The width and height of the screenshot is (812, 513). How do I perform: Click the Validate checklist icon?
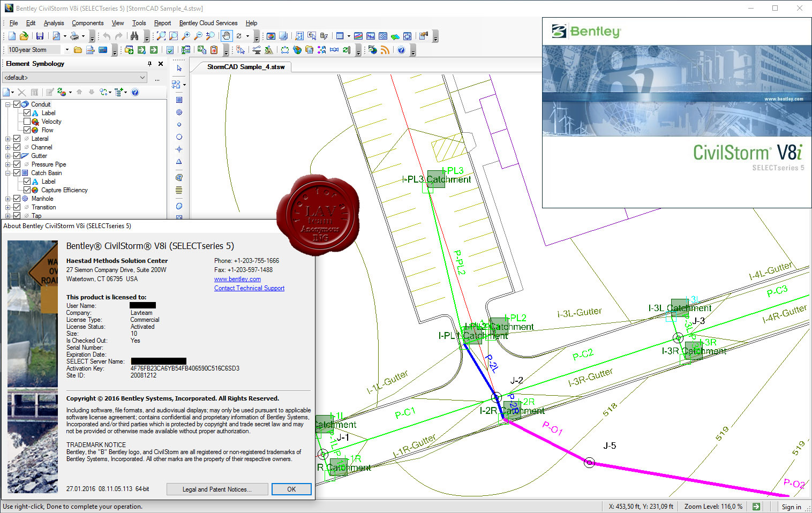(x=170, y=50)
